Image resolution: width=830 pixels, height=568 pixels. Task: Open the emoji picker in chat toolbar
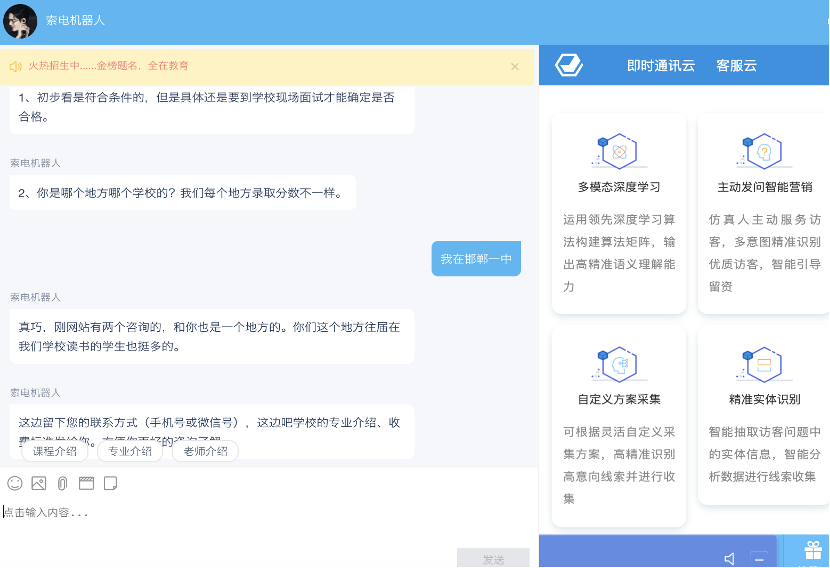coord(15,483)
